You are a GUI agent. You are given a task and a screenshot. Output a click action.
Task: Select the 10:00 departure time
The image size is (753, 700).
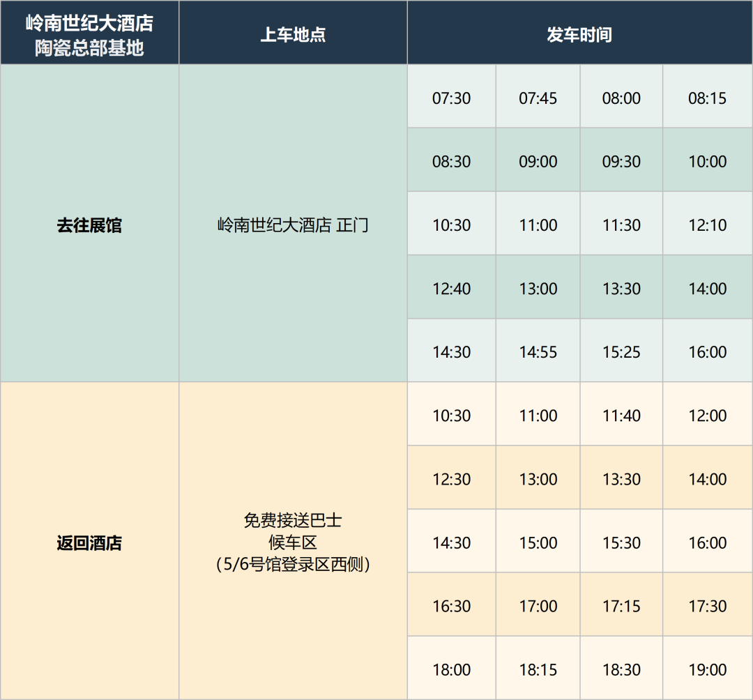(708, 160)
